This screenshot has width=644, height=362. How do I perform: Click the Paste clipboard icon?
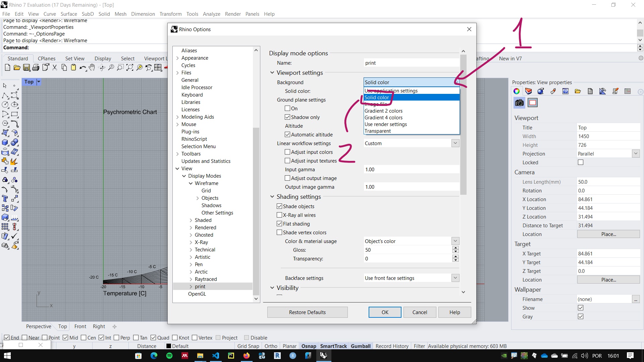pos(73,68)
